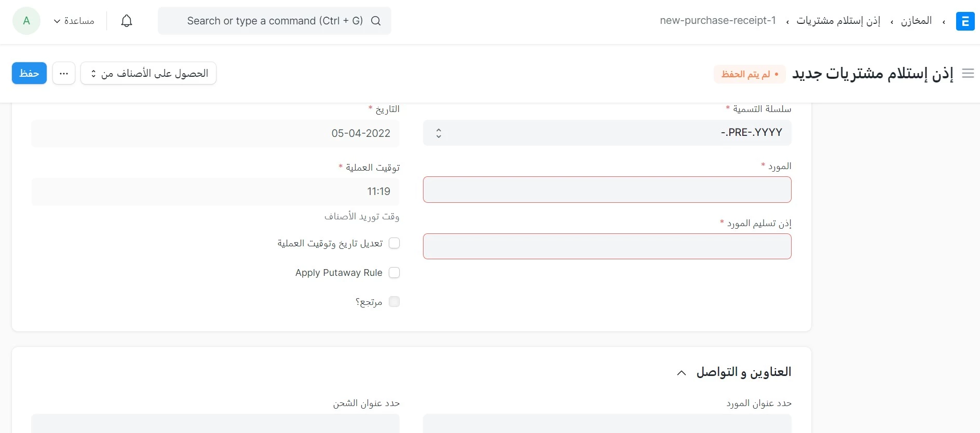Click the التاريخ date field

[215, 133]
